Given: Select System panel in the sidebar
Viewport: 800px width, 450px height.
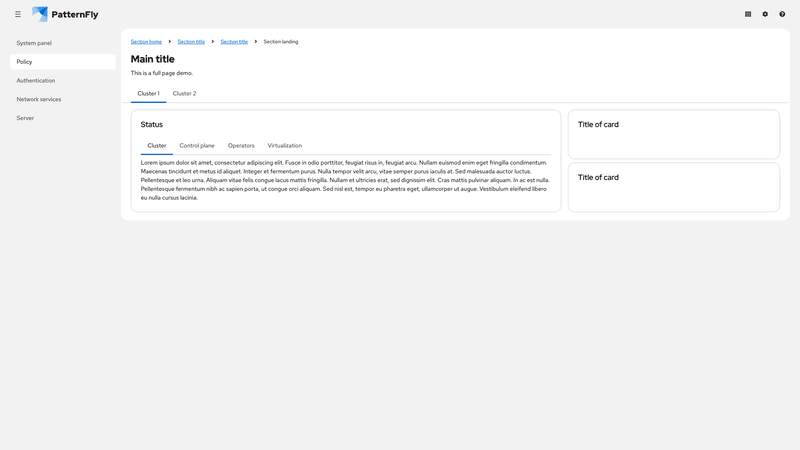Looking at the screenshot, I should click(34, 43).
